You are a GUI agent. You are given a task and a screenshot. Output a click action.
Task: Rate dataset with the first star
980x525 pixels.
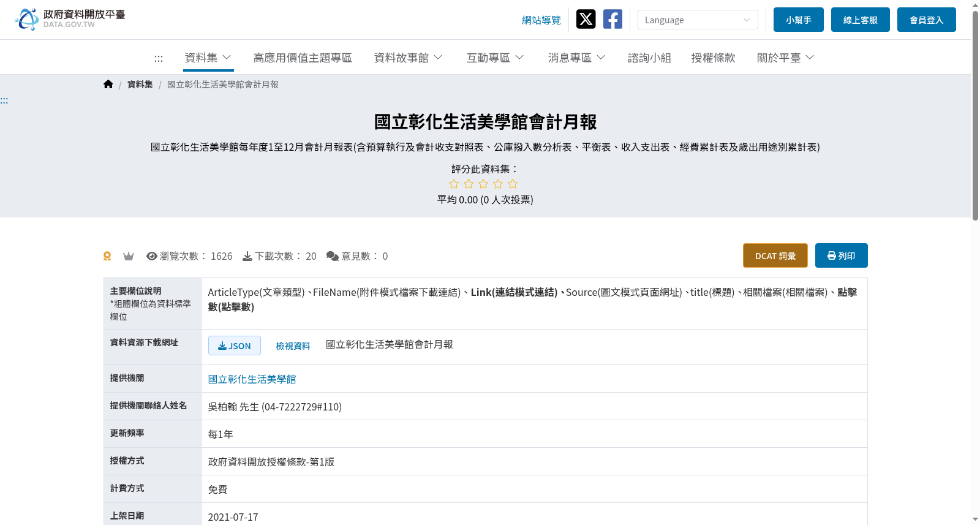pos(454,184)
